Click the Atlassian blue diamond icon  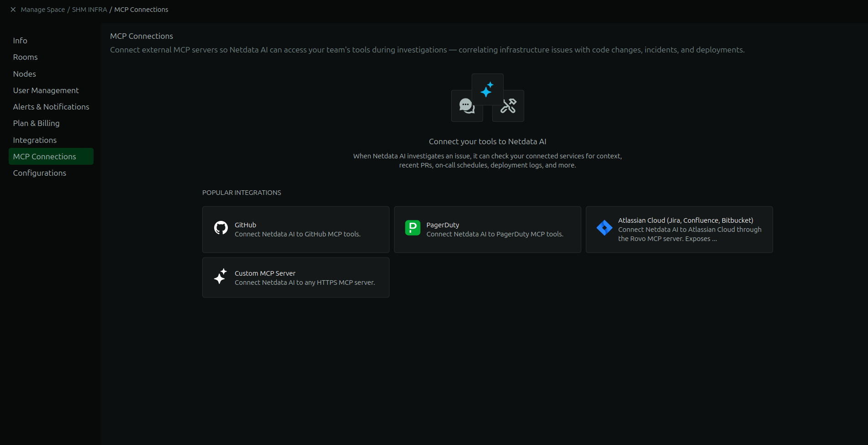click(605, 228)
